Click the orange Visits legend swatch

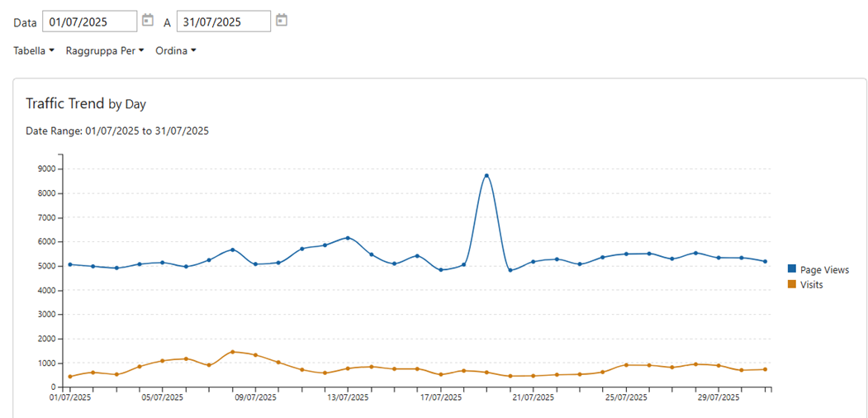[792, 285]
